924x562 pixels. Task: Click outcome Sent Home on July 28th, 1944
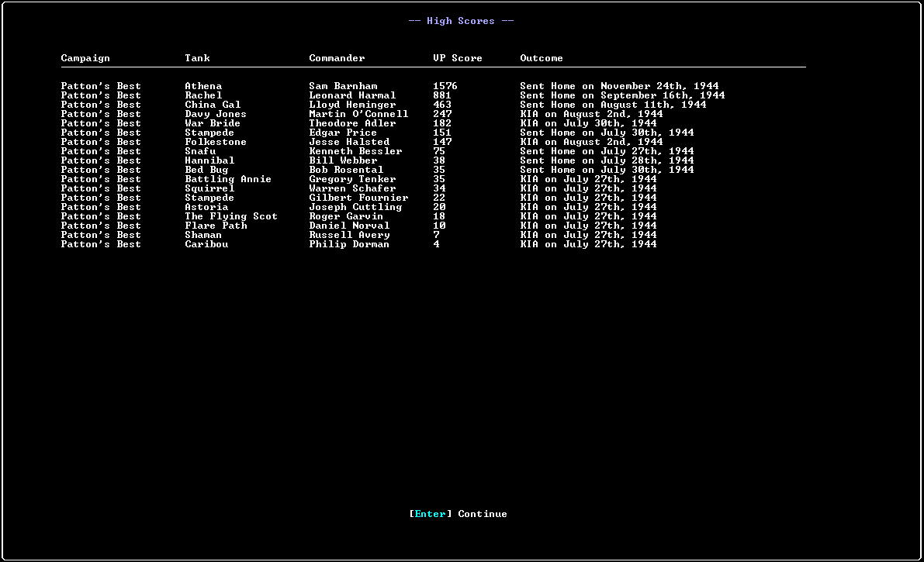coord(607,160)
